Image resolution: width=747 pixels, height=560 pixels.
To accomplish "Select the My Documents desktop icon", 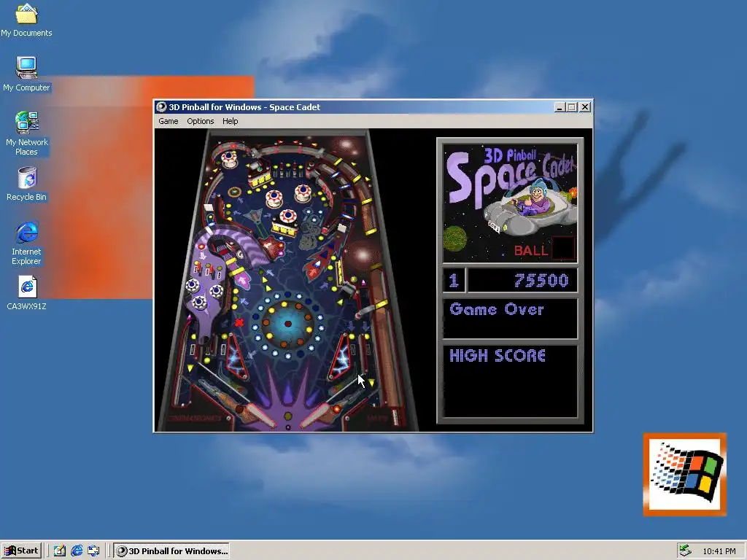I will [26, 20].
